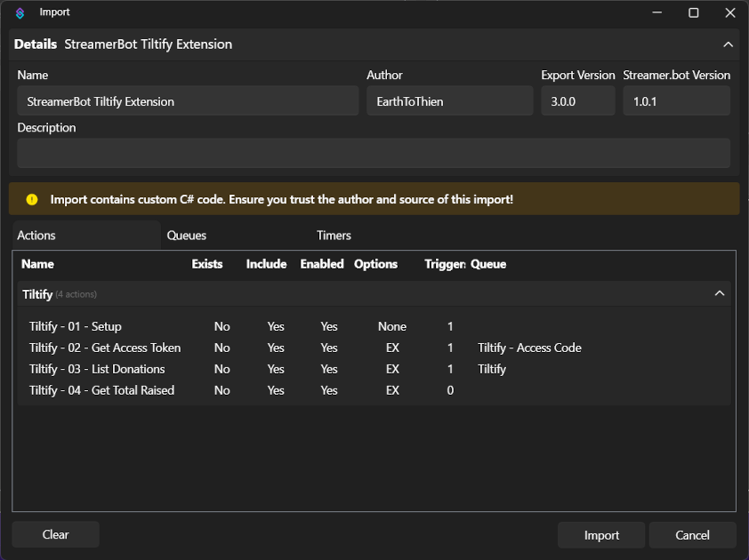Click the Queue column header
The width and height of the screenshot is (749, 560).
coord(488,264)
